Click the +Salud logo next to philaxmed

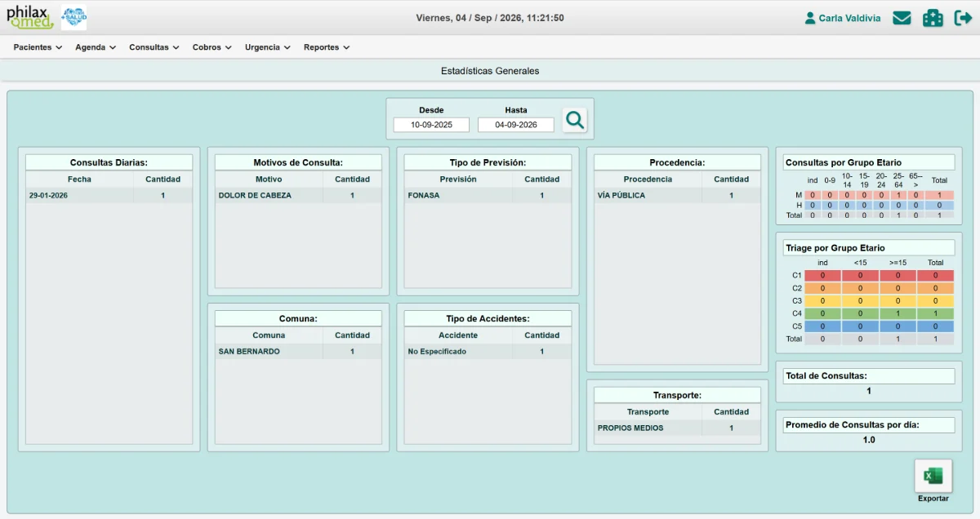[x=73, y=17]
